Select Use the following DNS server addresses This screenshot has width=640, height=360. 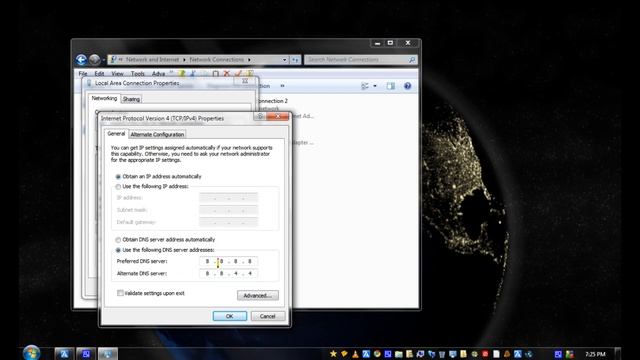click(118, 250)
